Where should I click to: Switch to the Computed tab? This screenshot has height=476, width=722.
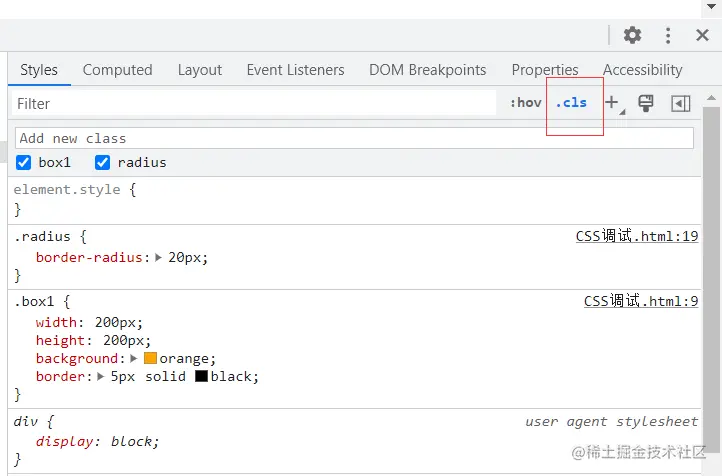pyautogui.click(x=117, y=70)
